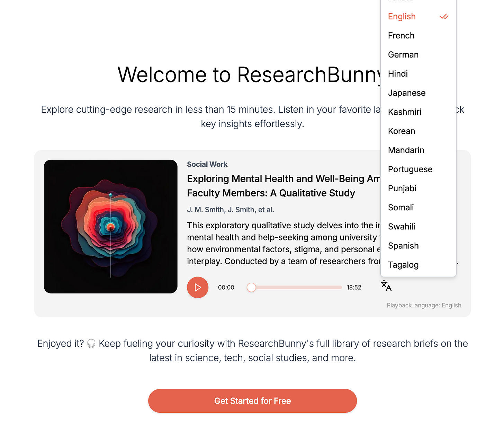Choose French as playback language
The width and height of the screenshot is (504, 422).
point(418,36)
